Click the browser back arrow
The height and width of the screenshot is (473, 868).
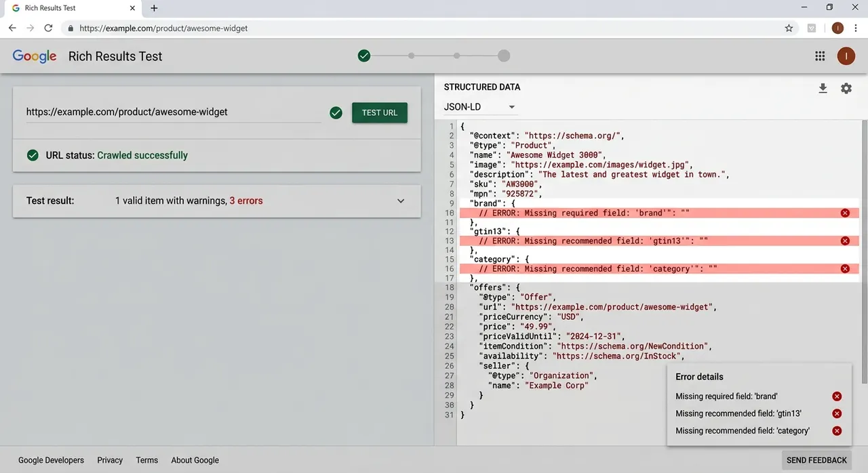tap(12, 28)
